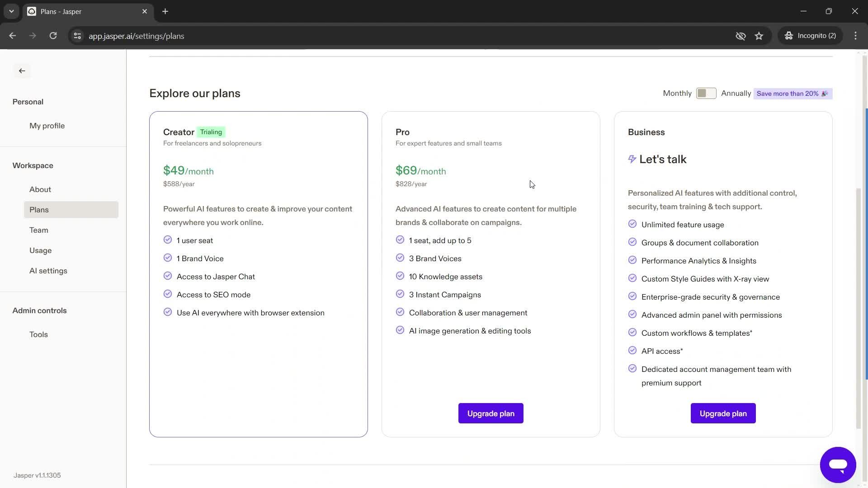Click Upgrade plan button for Business
Screen dimensions: 868x488
click(723, 413)
